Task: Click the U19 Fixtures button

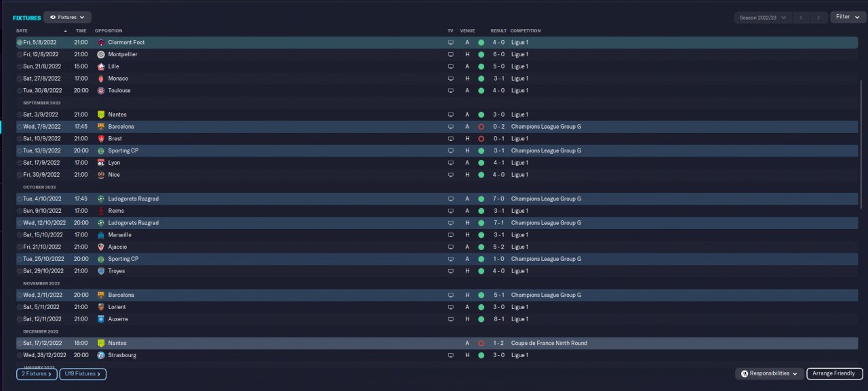Action: pyautogui.click(x=83, y=373)
